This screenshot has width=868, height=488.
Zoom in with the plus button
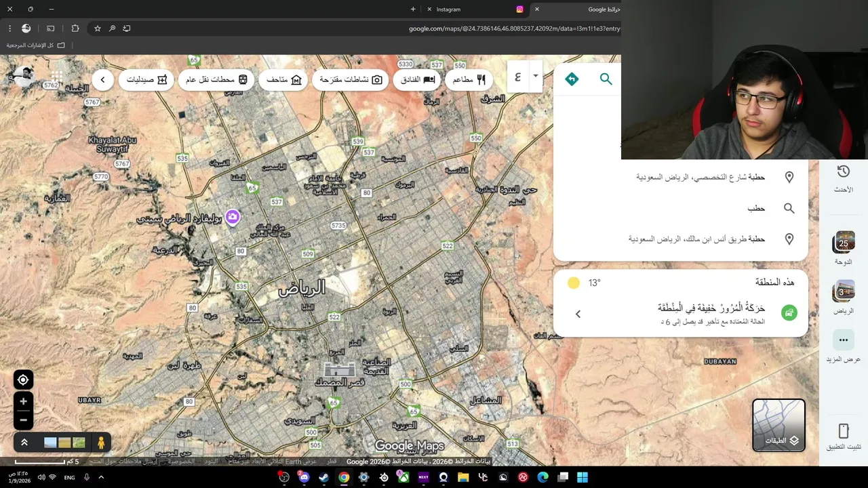pos(23,401)
